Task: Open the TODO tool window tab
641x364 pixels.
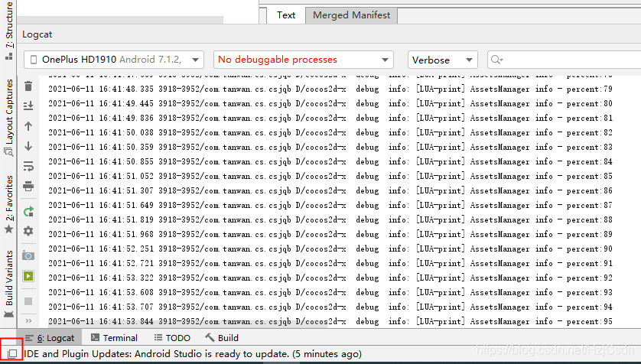Action: click(172, 338)
